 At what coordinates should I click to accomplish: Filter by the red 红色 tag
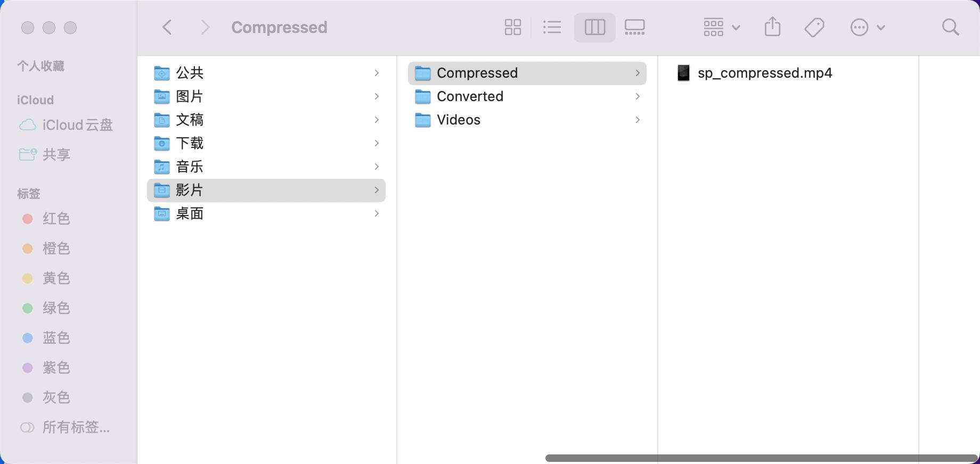pyautogui.click(x=56, y=219)
